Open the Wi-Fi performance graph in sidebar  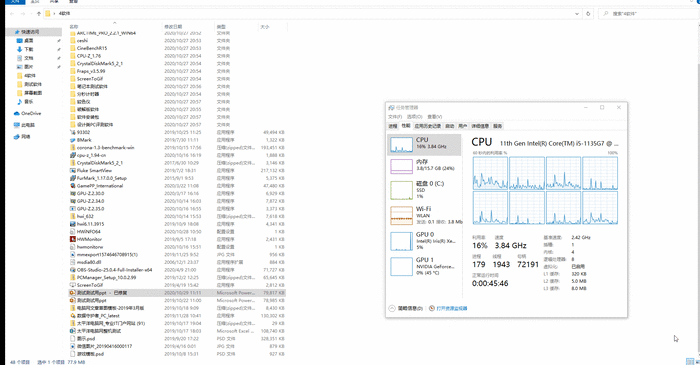click(x=424, y=215)
